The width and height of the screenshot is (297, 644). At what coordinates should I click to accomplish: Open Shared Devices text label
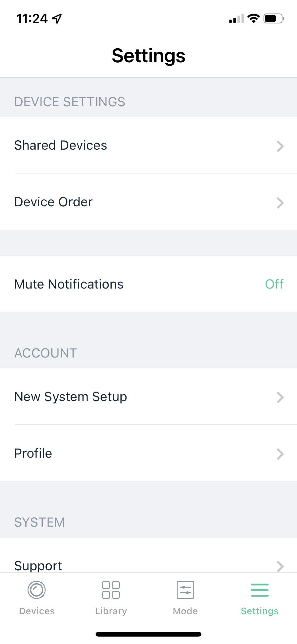61,145
